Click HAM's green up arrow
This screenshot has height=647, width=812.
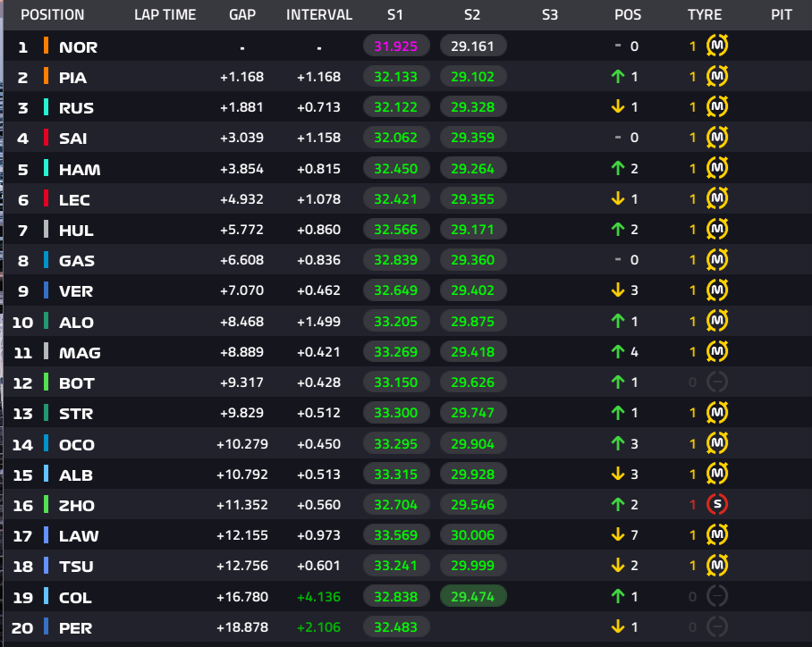[617, 168]
